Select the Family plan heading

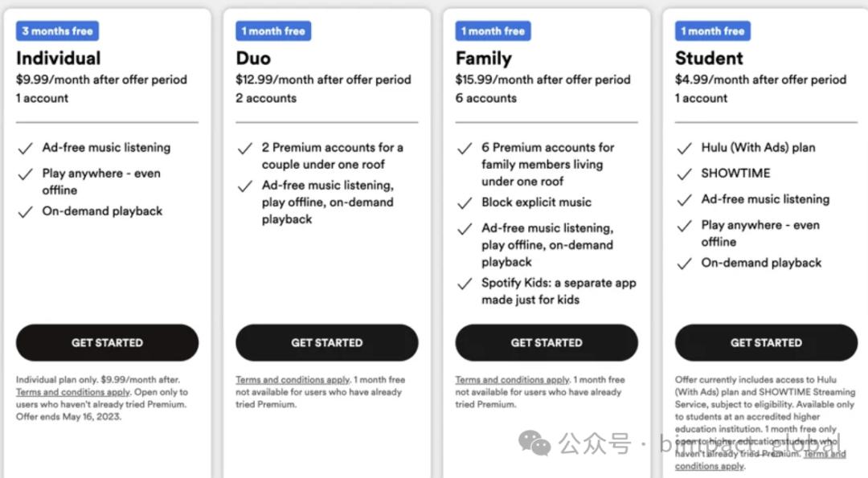pyautogui.click(x=484, y=58)
